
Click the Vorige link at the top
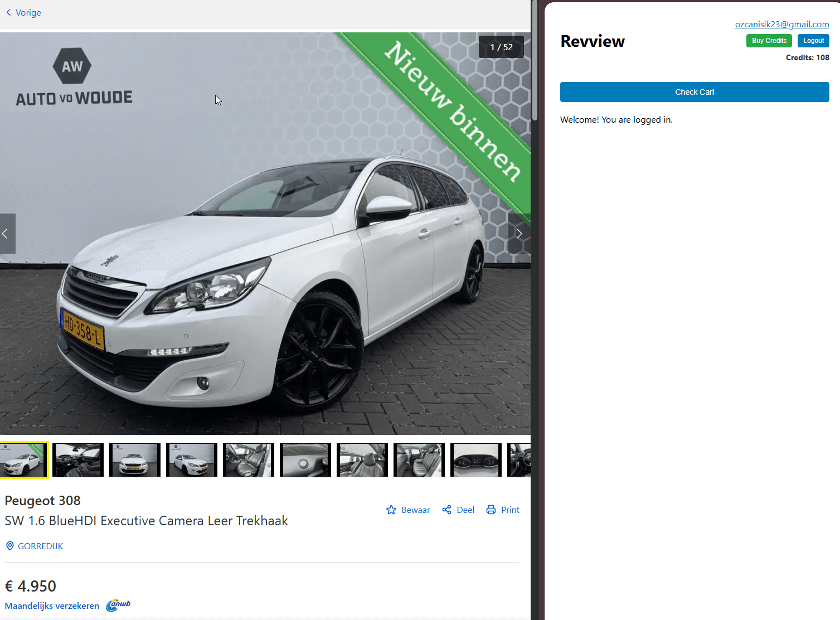pos(28,12)
